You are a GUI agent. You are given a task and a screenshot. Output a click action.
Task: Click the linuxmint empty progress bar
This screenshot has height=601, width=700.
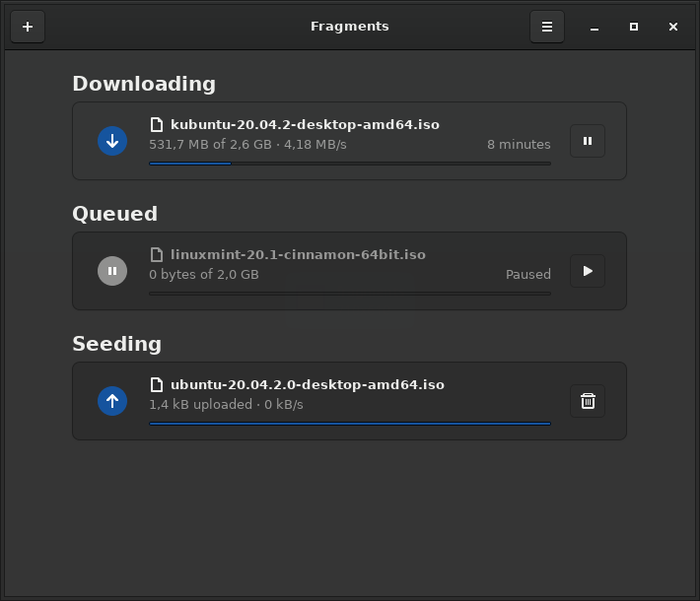350,294
